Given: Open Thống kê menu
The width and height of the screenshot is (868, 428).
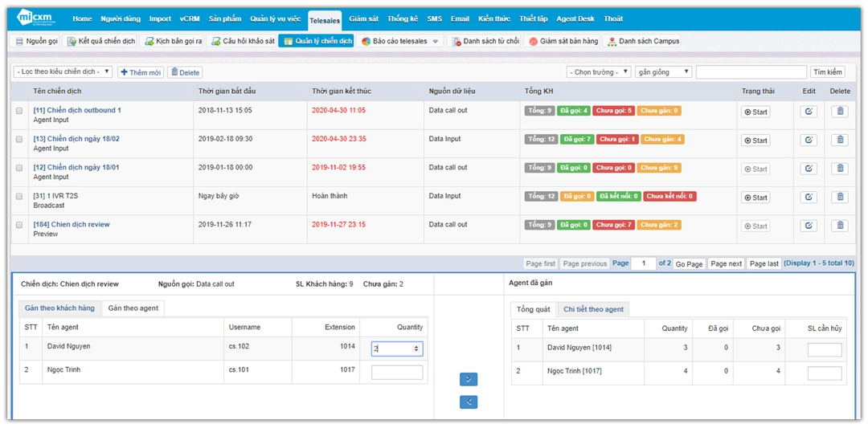Looking at the screenshot, I should click(403, 18).
